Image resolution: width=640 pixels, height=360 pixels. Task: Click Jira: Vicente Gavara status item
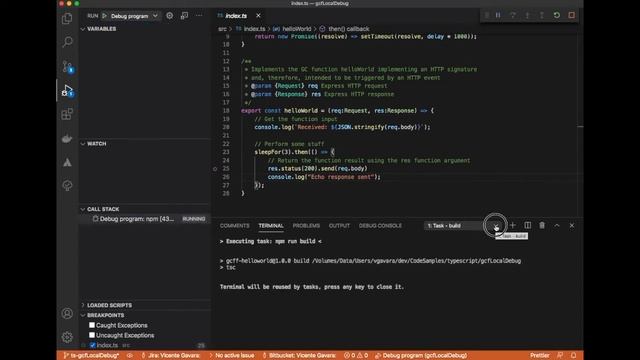[171, 355]
